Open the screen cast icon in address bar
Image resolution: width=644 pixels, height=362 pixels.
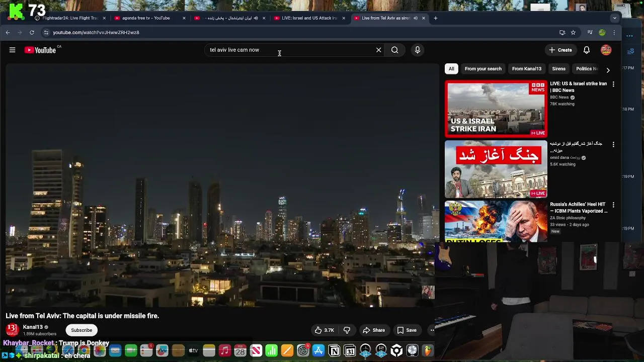click(x=562, y=32)
